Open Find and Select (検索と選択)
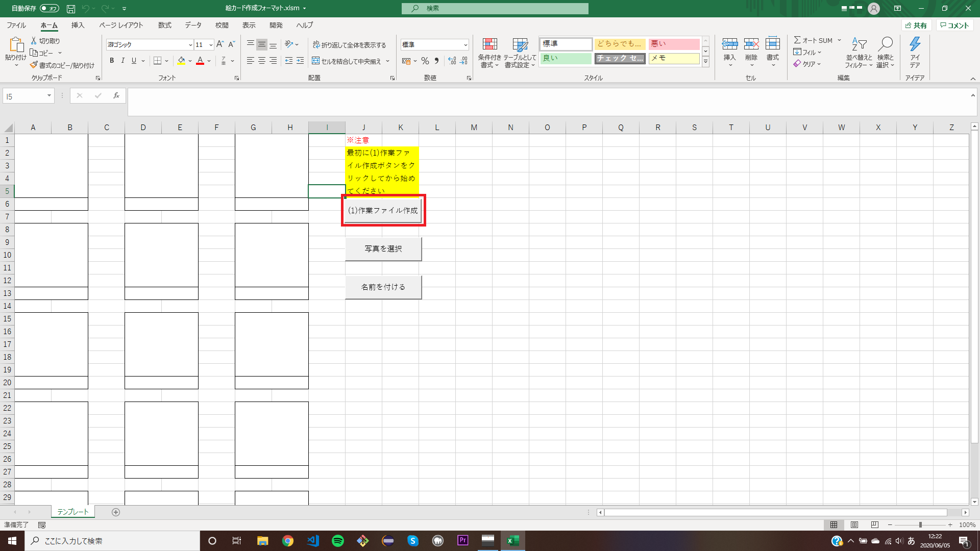The image size is (980, 551). tap(886, 53)
